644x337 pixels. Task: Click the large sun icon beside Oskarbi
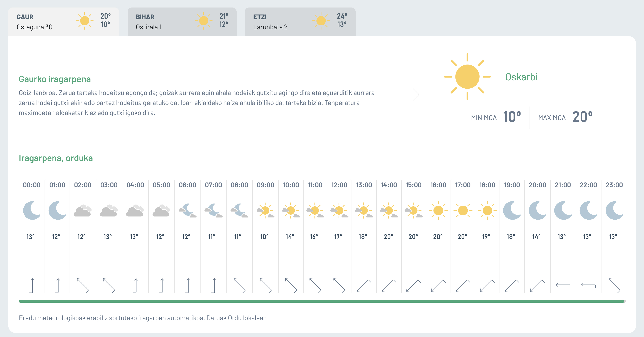click(x=467, y=76)
